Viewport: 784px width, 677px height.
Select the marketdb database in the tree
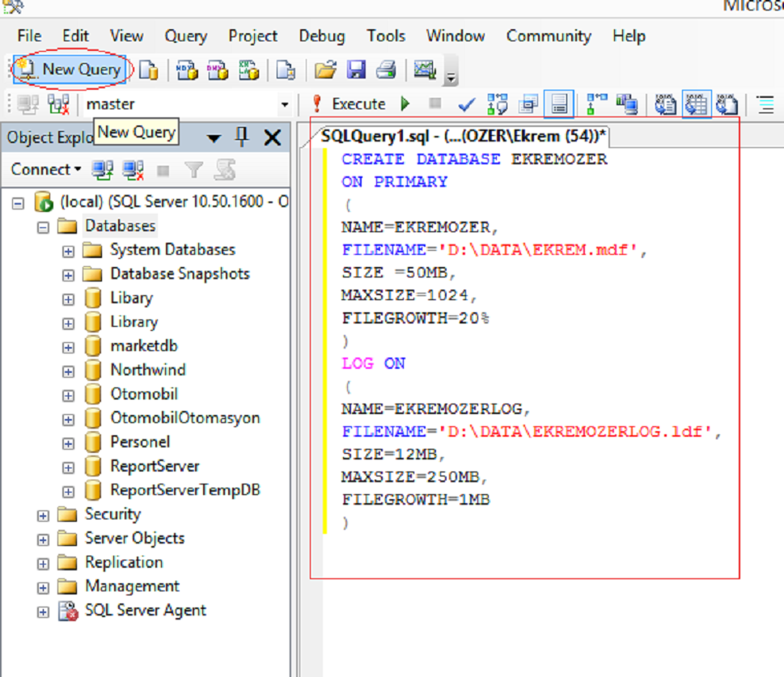click(x=143, y=346)
